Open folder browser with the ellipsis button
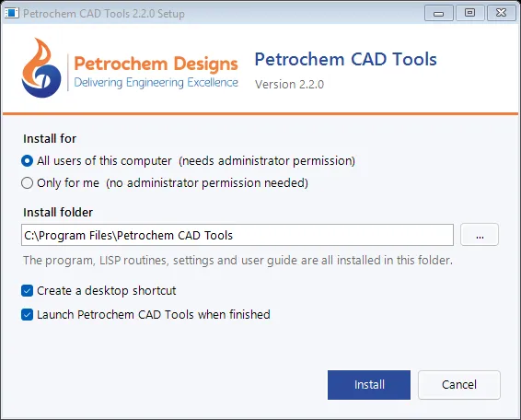The height and width of the screenshot is (420, 521). (x=480, y=235)
